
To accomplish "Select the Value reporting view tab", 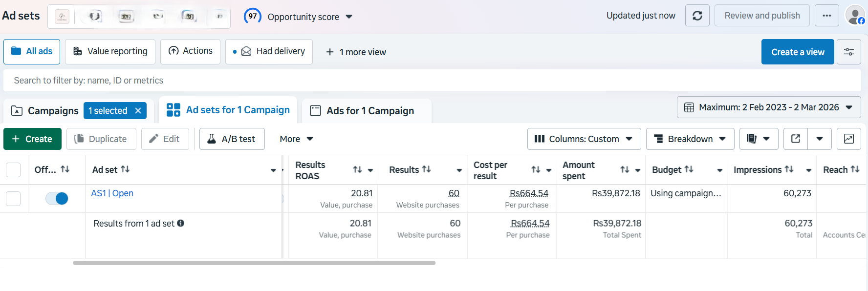I will [110, 52].
